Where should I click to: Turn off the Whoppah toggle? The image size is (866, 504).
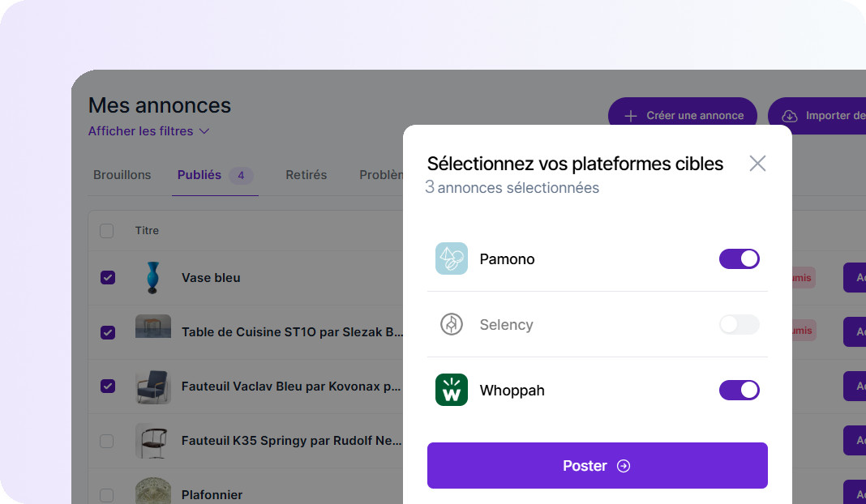(x=739, y=390)
